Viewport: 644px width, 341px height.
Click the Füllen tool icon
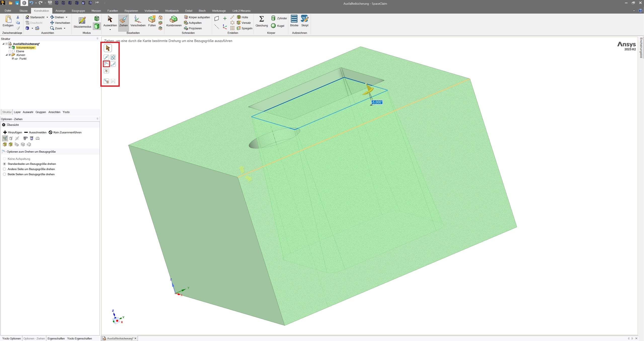point(152,20)
